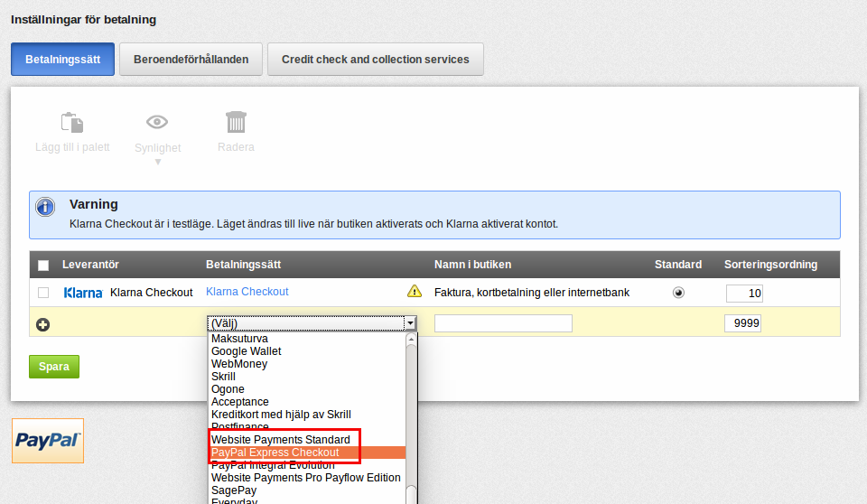Click the Faktura, kortbetalning eller internetbank text
Screen dimensions: 867x504
click(x=532, y=293)
